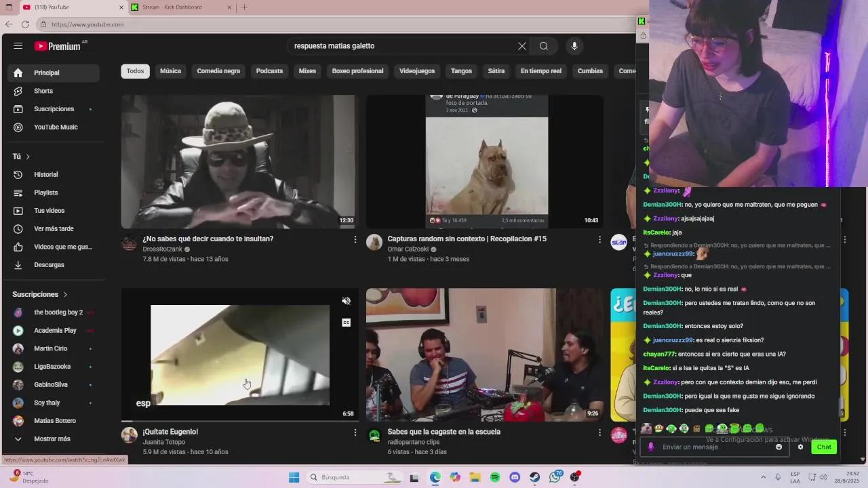
Task: Select the Boxeo profesional filter chip
Action: [x=357, y=71]
